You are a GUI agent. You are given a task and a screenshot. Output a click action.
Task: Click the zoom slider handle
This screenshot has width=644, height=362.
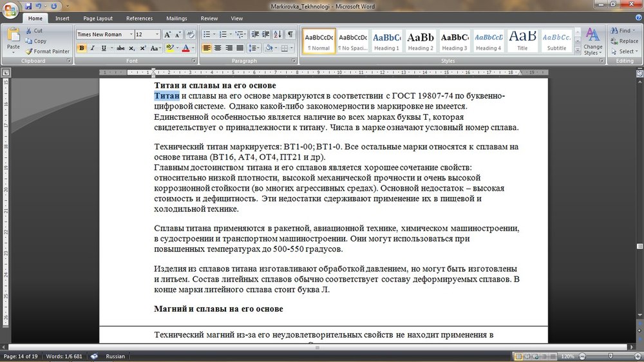611,356
